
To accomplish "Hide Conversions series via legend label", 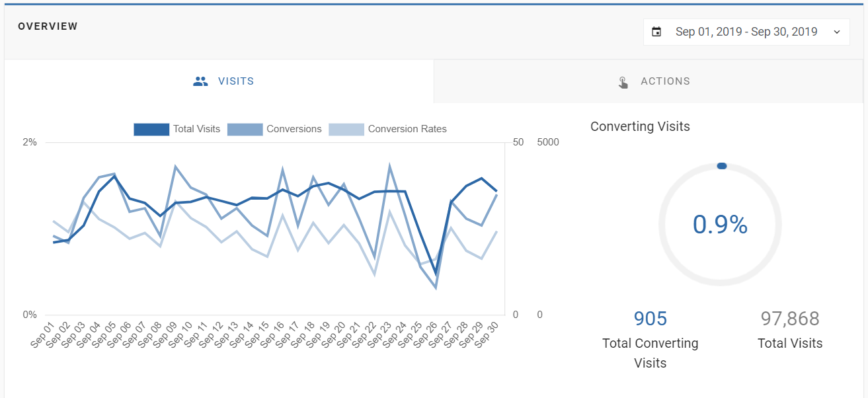I will tap(294, 129).
